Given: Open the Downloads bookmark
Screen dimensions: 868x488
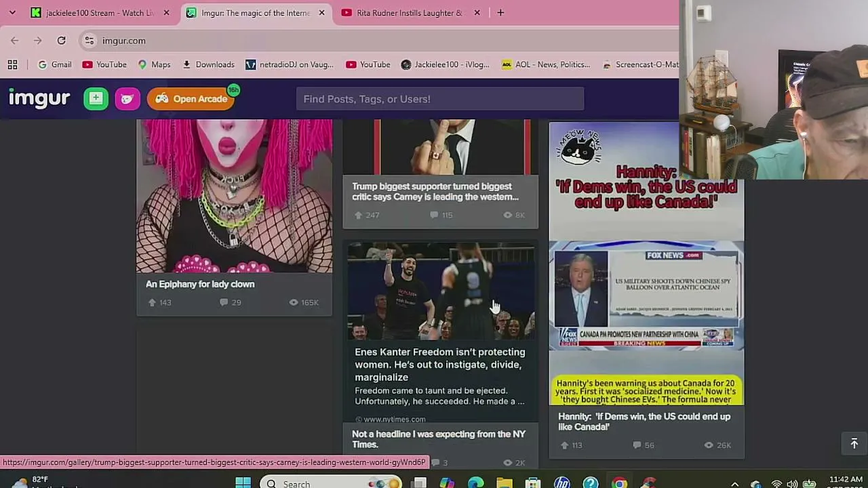Looking at the screenshot, I should 208,64.
